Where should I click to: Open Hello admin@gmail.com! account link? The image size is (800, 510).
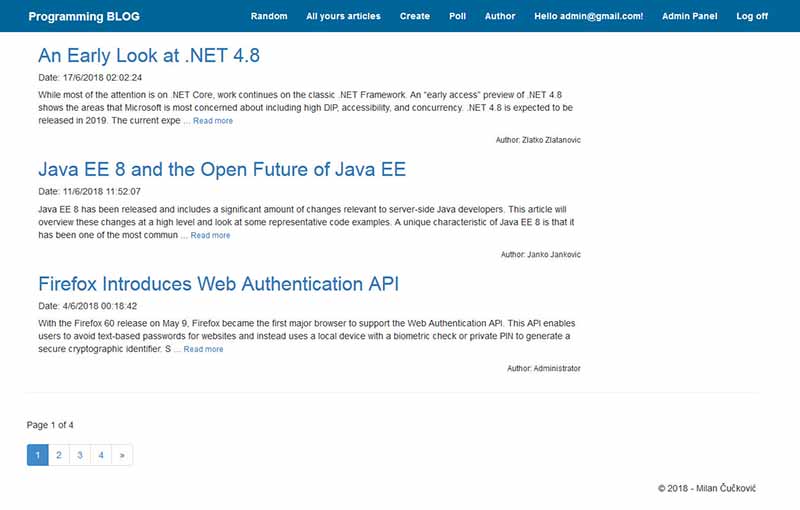(x=589, y=16)
